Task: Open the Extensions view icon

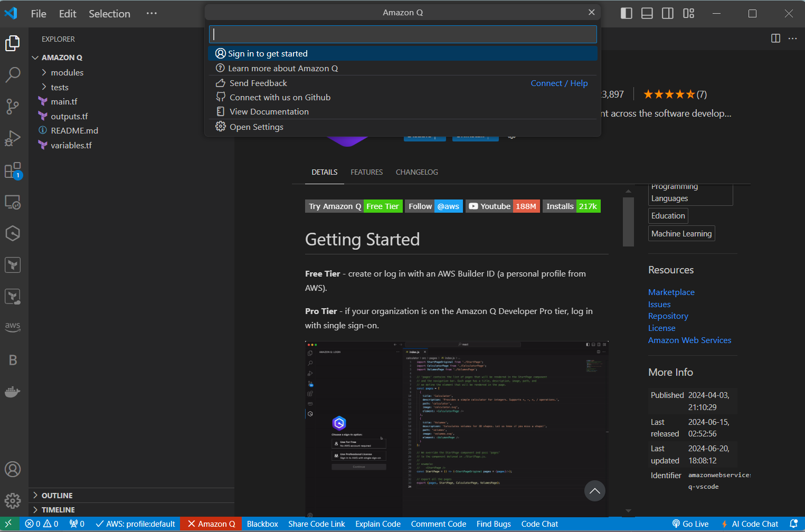Action: coord(13,170)
